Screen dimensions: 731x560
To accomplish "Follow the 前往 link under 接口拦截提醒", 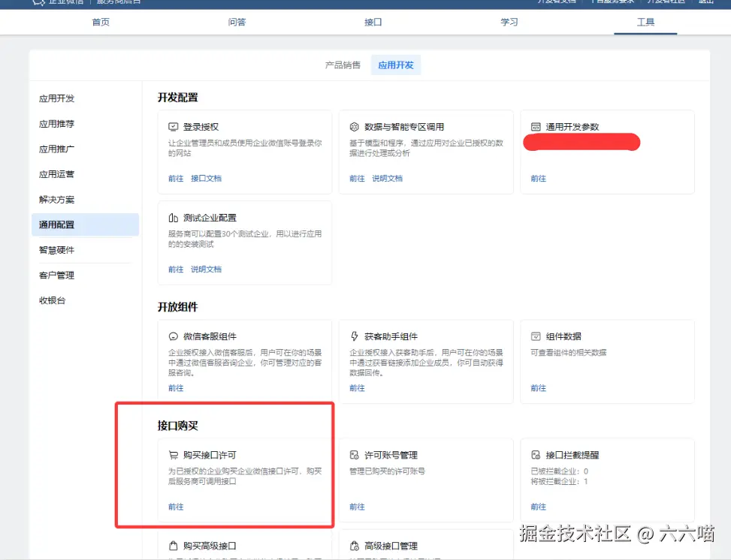I will click(539, 507).
